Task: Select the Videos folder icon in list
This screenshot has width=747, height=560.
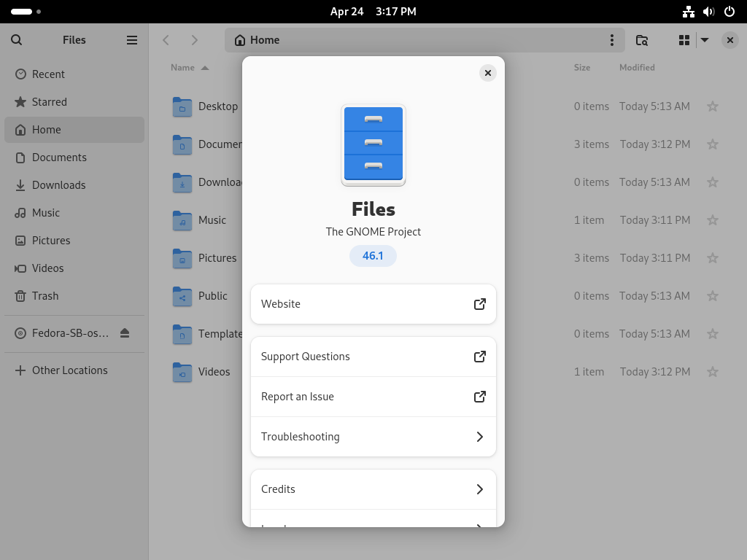Action: click(182, 372)
